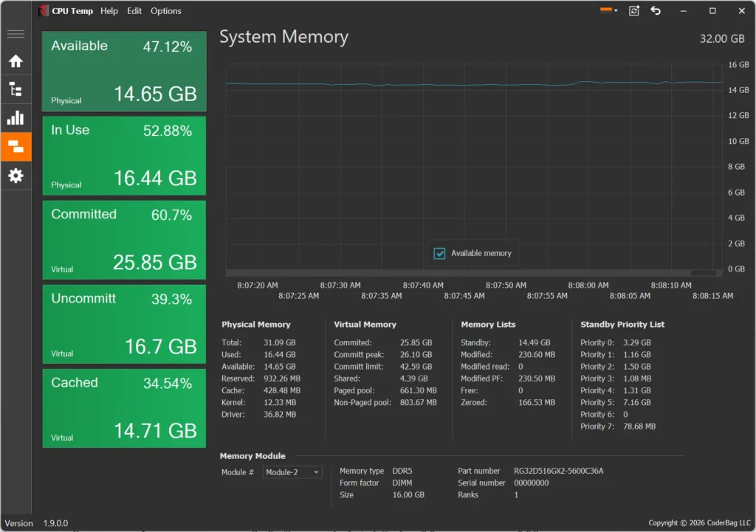Click the Priority 0 value 3.29 GB

click(637, 342)
